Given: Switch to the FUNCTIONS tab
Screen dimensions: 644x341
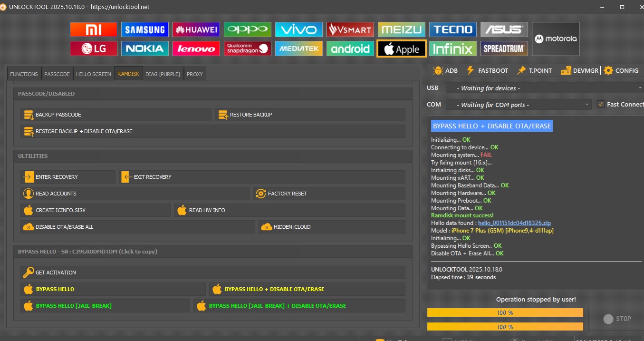Looking at the screenshot, I should coord(24,74).
